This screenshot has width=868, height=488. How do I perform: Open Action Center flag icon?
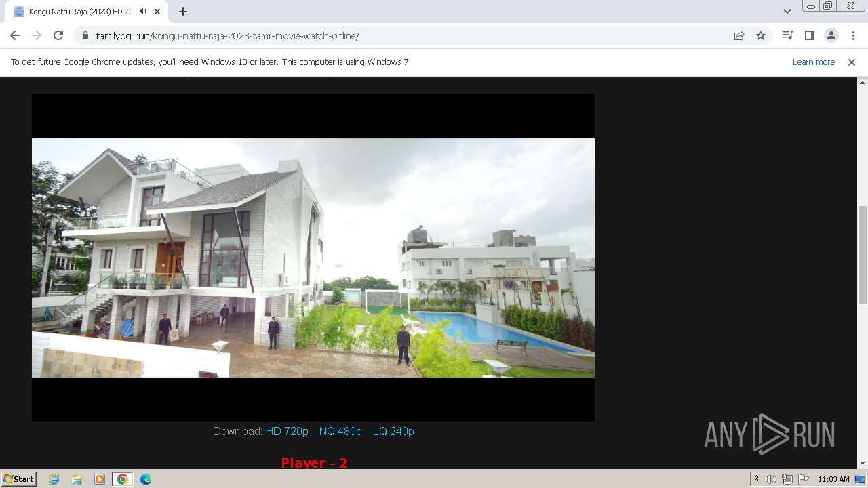point(802,479)
